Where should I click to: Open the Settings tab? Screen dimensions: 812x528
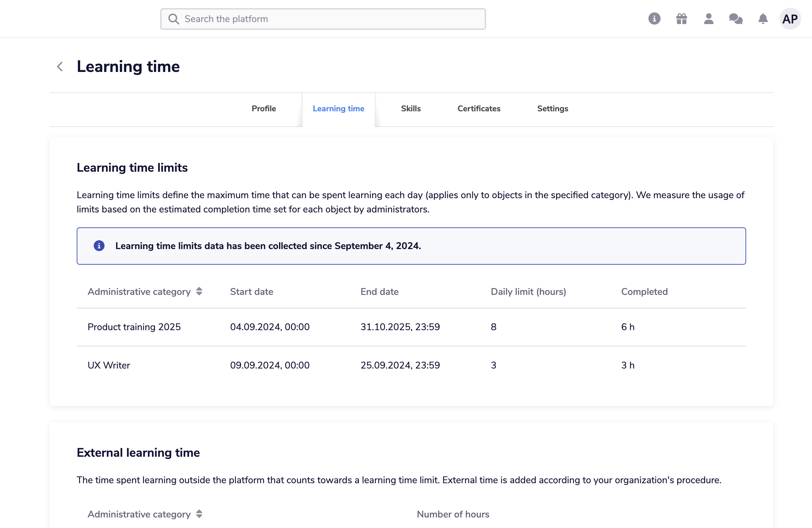coord(552,109)
